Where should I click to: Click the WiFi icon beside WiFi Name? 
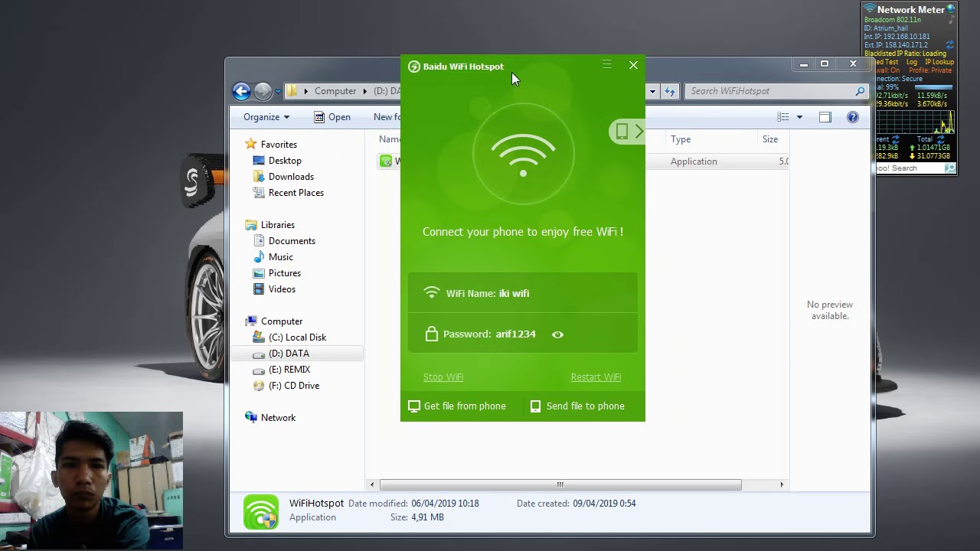432,293
